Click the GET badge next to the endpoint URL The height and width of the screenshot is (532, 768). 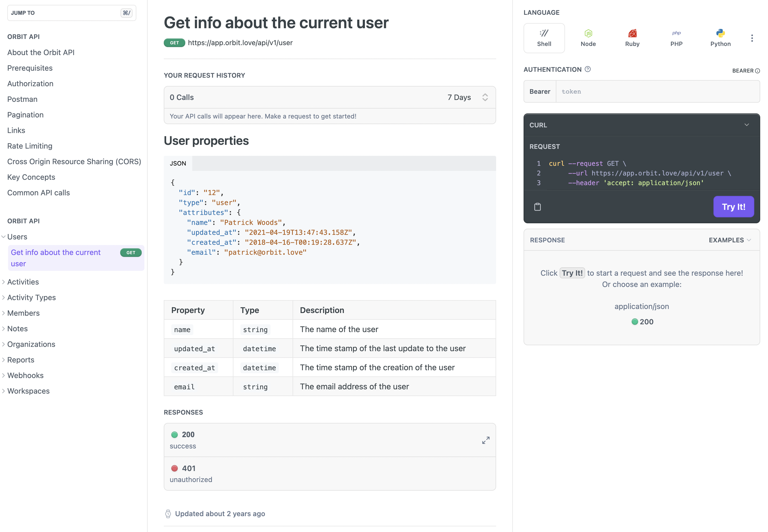(174, 43)
